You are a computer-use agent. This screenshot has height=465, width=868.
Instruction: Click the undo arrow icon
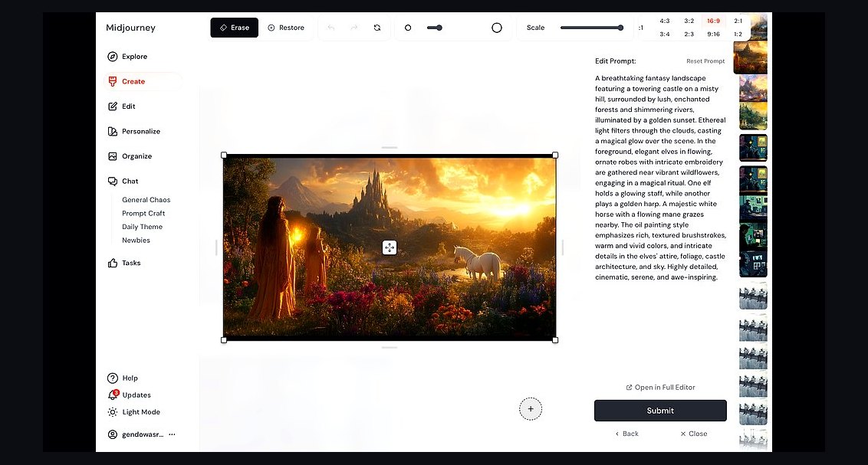tap(331, 28)
